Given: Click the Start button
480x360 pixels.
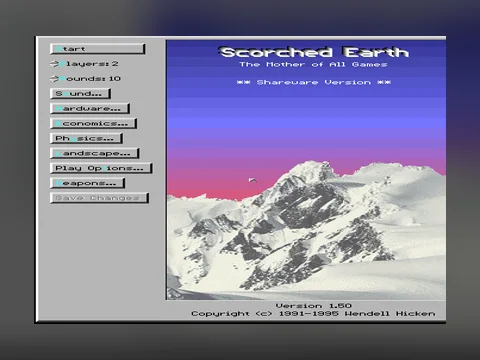Looking at the screenshot, I should tap(98, 49).
